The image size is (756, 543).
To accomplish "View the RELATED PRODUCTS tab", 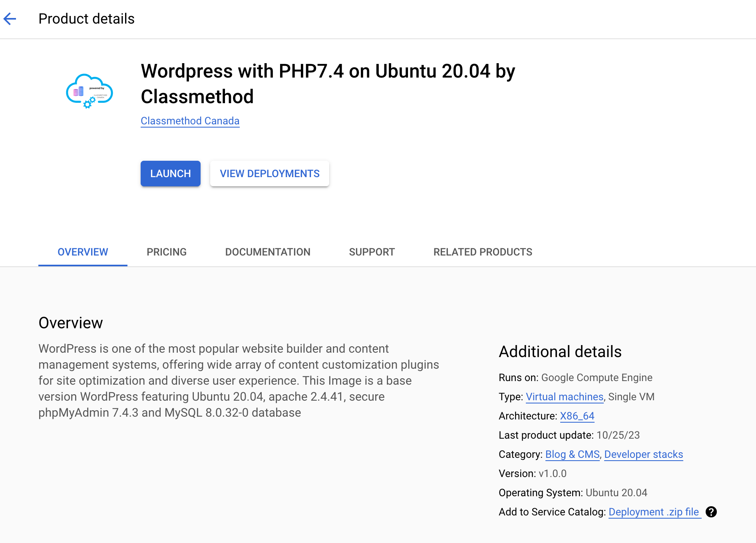I will 482,252.
